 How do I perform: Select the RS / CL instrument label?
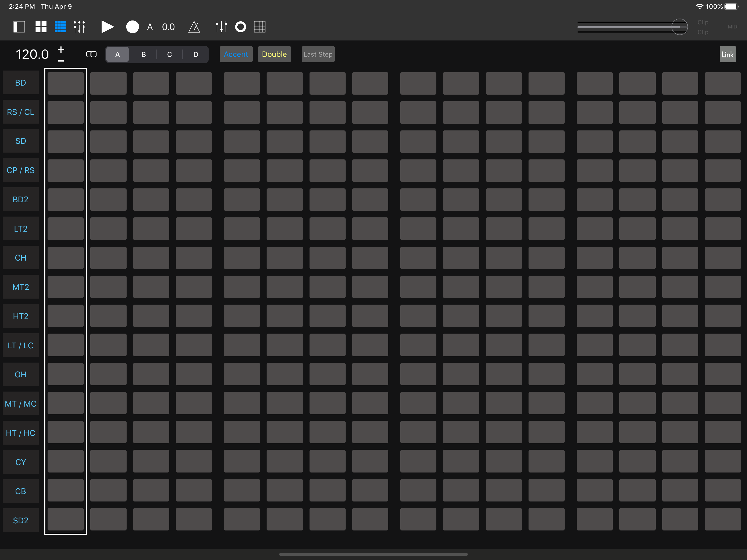pos(21,112)
